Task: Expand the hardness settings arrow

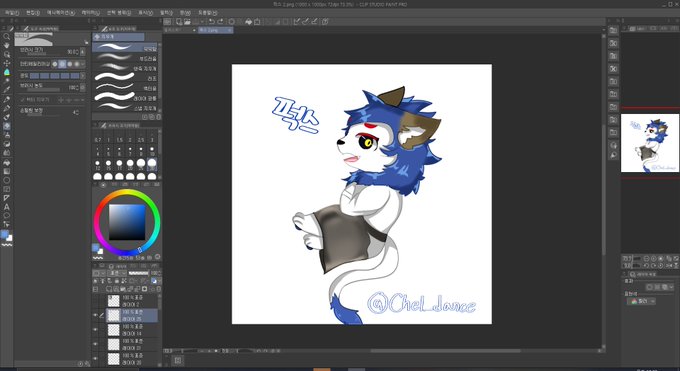Action: click(83, 76)
